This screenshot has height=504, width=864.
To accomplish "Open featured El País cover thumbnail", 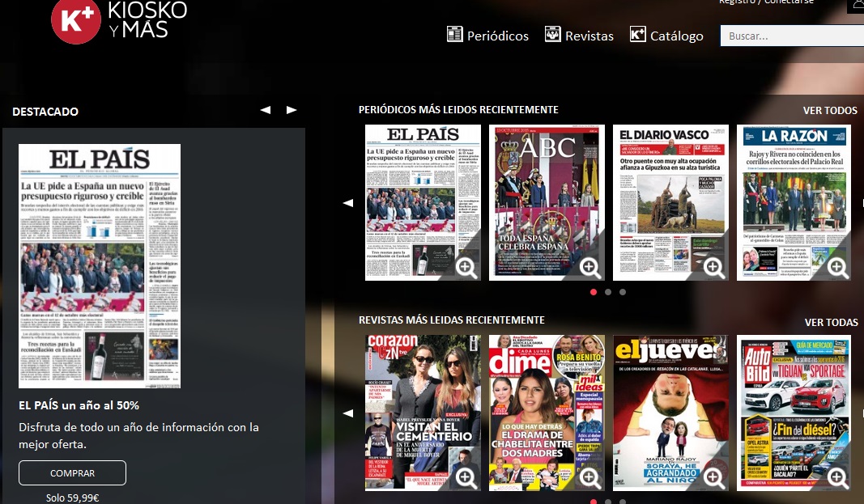I will [x=100, y=266].
